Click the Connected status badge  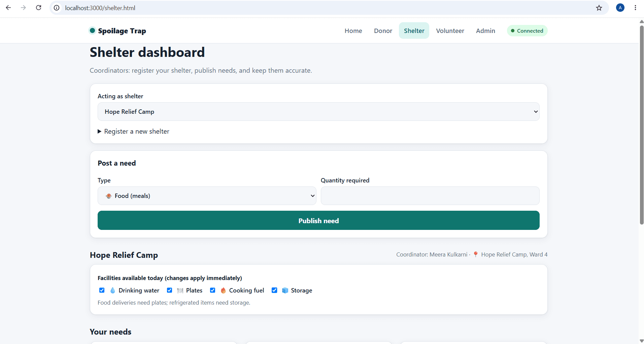[x=527, y=31]
